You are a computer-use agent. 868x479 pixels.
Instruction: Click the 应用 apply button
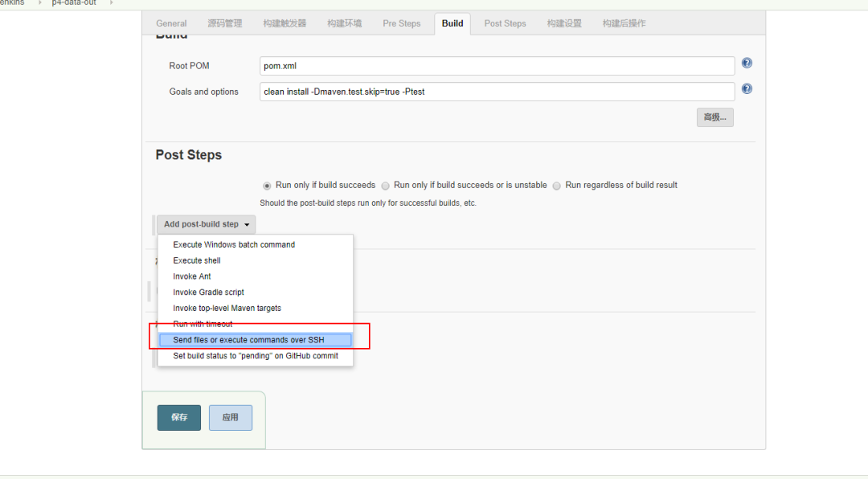(x=231, y=418)
